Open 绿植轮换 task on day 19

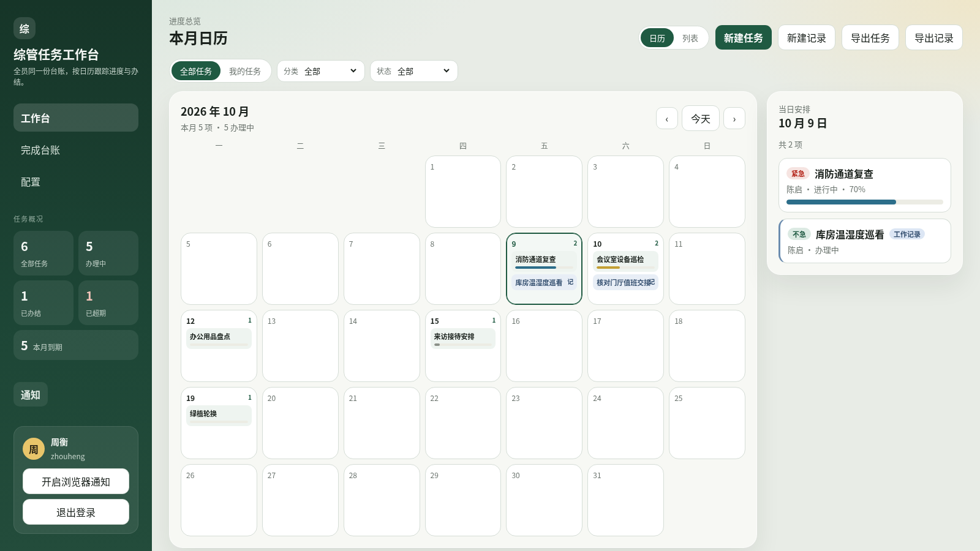(x=219, y=416)
